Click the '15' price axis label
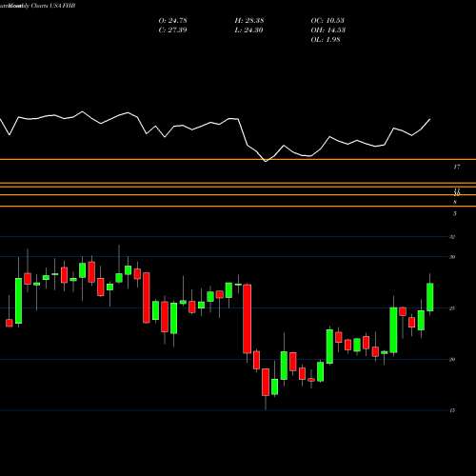Image resolution: width=476 pixels, height=476 pixels. 452,410
